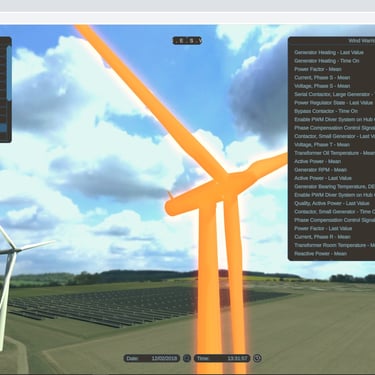Select 'Contactor, Small Generator - Last Value' entry
Viewport: 375px width, 375px height.
coord(334,136)
